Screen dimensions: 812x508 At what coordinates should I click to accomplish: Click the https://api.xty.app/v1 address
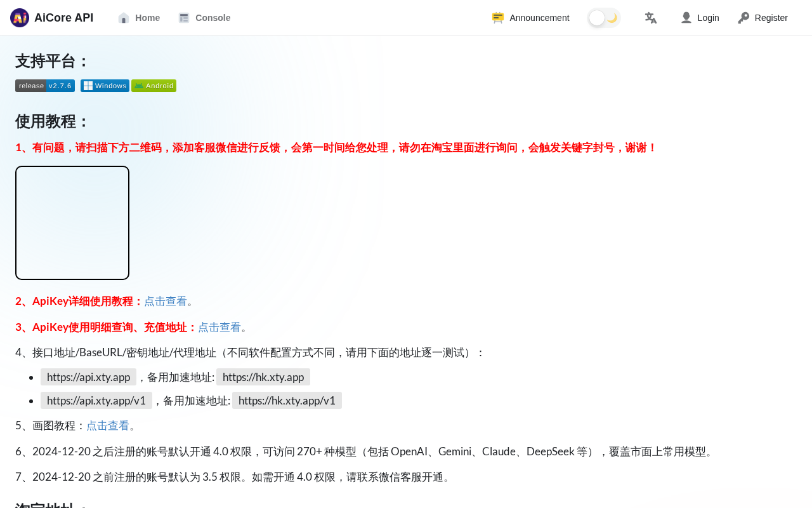tap(96, 401)
